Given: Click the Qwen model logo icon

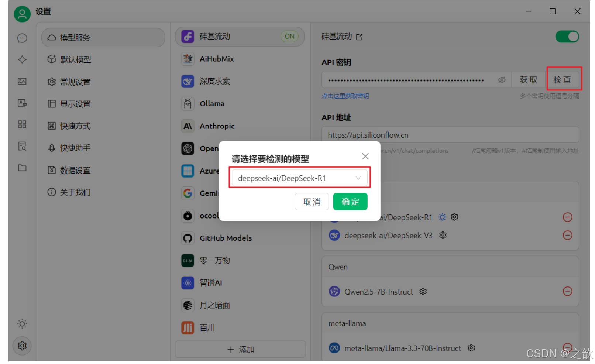Looking at the screenshot, I should (334, 292).
